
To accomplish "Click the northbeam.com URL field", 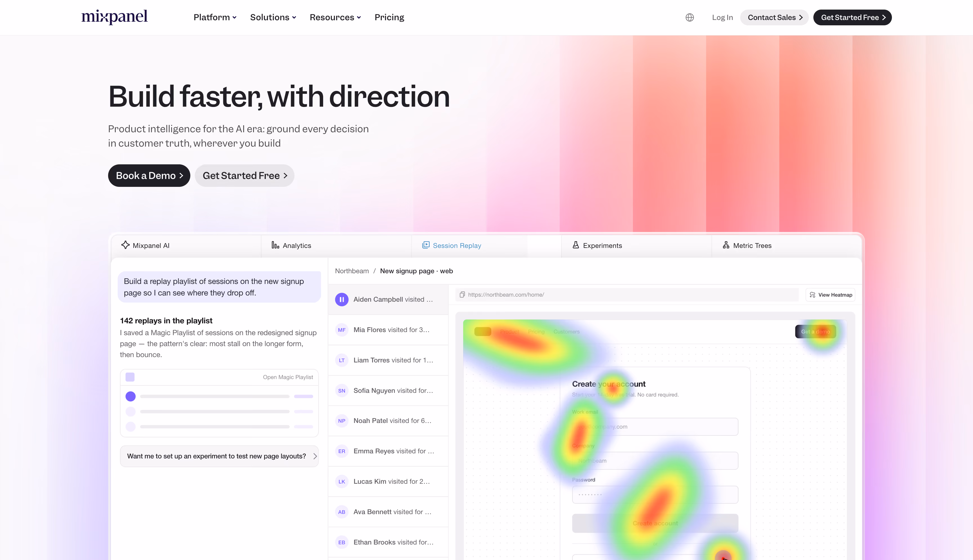I will click(x=627, y=295).
